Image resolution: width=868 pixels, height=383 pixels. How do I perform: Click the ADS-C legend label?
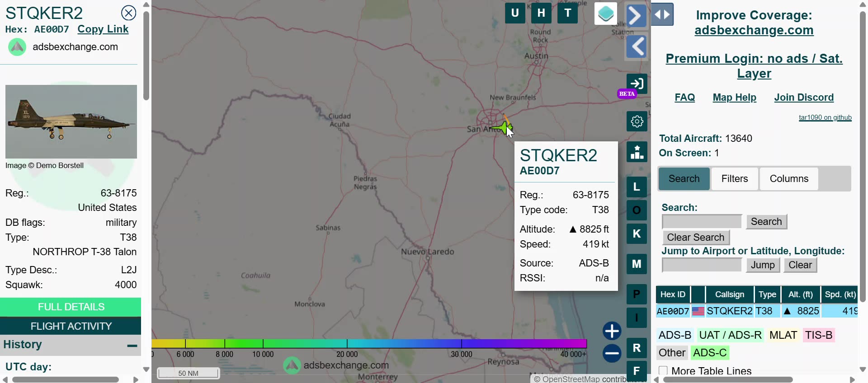pyautogui.click(x=710, y=353)
